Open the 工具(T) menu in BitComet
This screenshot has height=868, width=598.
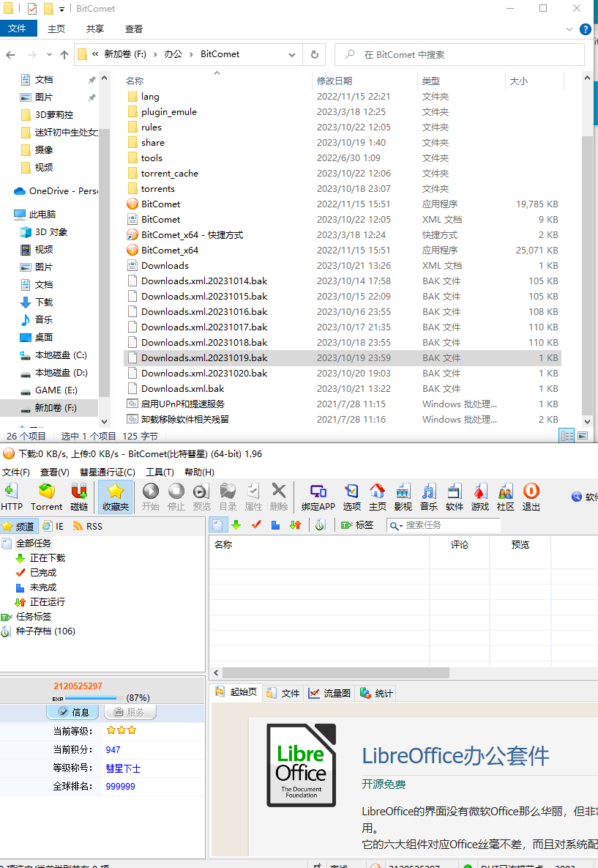click(160, 472)
